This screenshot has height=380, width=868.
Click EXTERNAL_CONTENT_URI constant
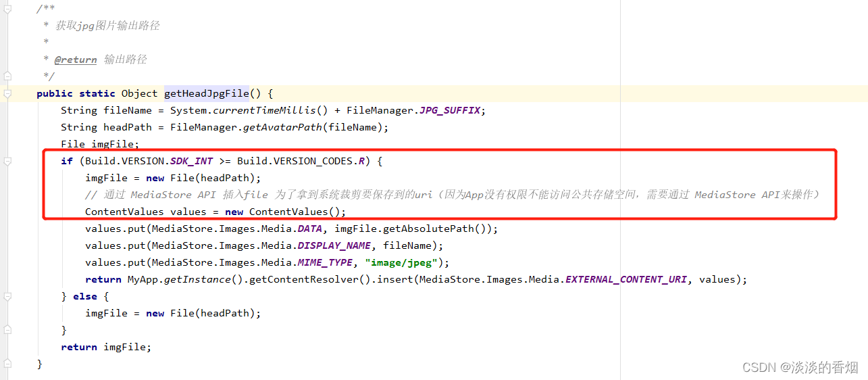coord(626,279)
